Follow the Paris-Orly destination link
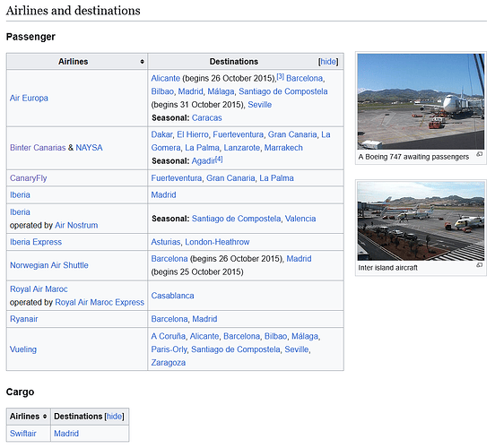495x448 pixels. 169,349
